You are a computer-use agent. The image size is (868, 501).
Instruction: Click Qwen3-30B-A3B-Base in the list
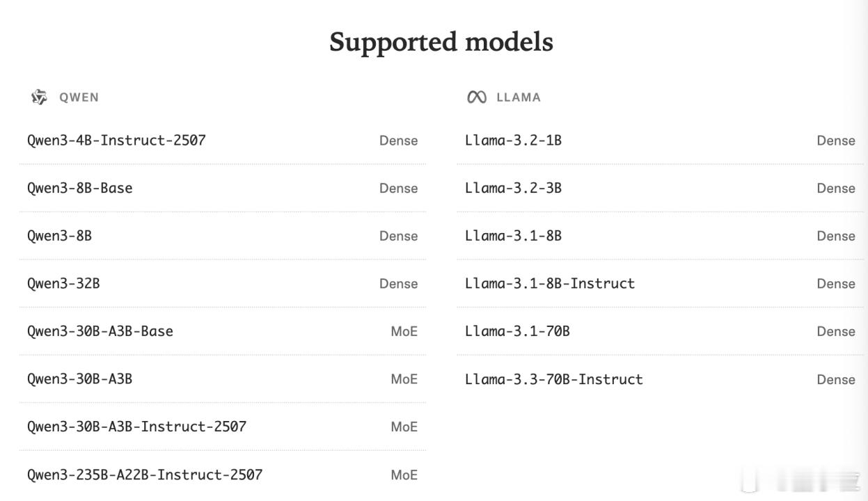click(100, 331)
